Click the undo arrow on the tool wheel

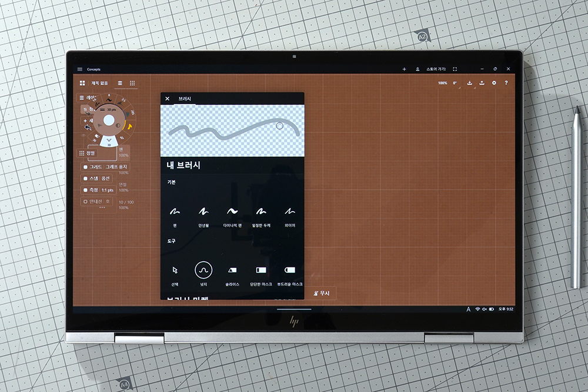[88, 128]
